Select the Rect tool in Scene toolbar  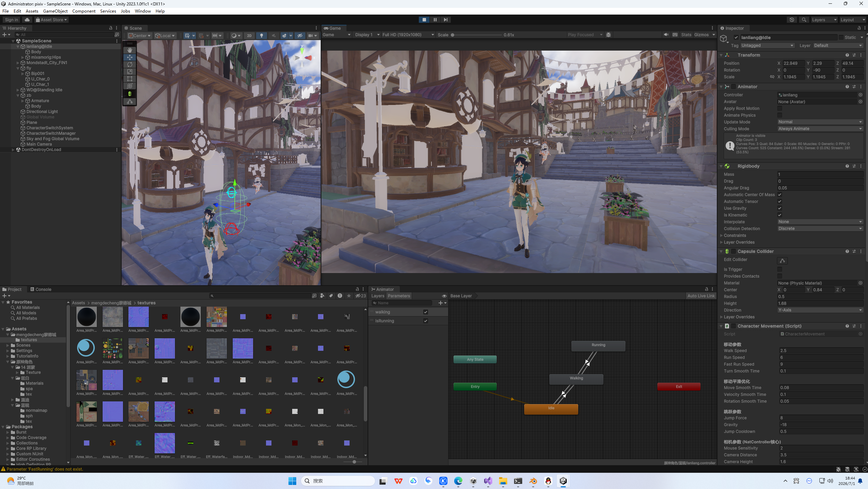pyautogui.click(x=129, y=79)
